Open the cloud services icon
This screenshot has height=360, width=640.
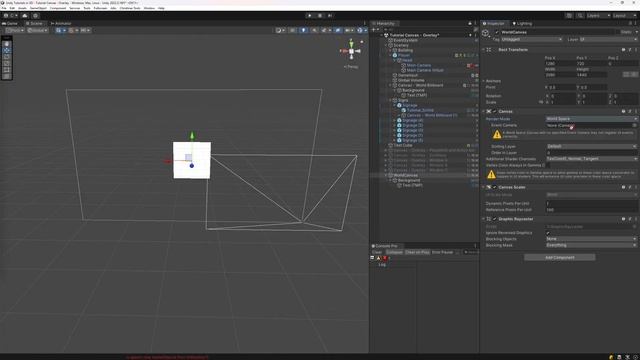coord(25,16)
